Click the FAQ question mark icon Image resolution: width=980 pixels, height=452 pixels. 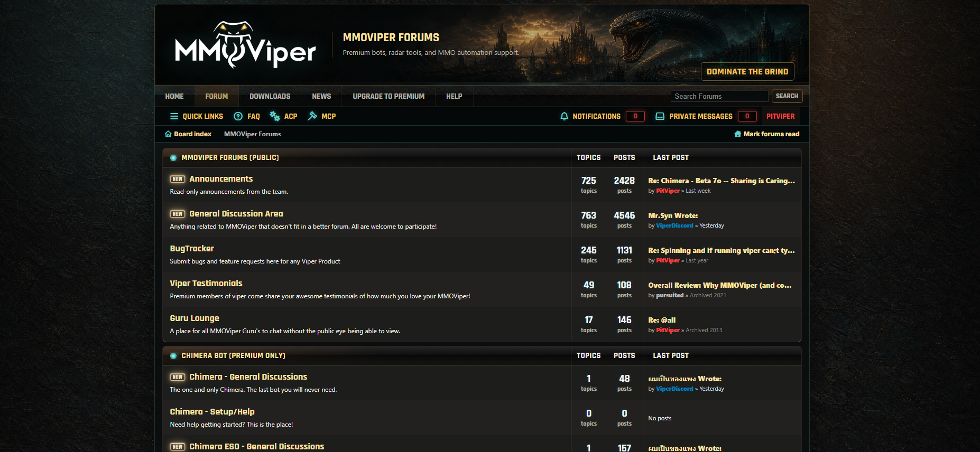click(x=238, y=116)
